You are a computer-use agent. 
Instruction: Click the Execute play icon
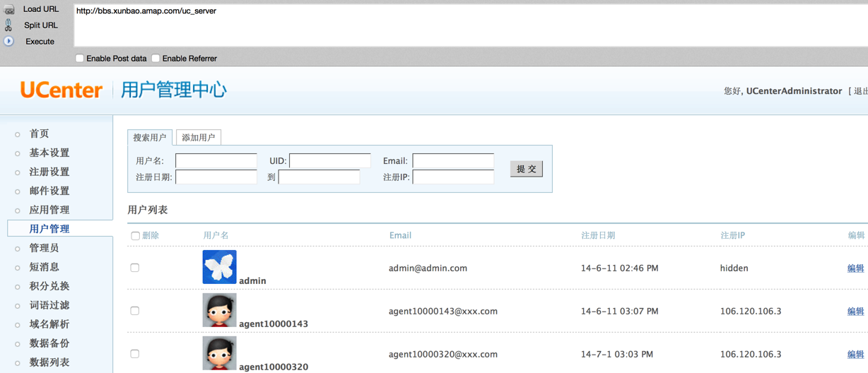point(8,41)
